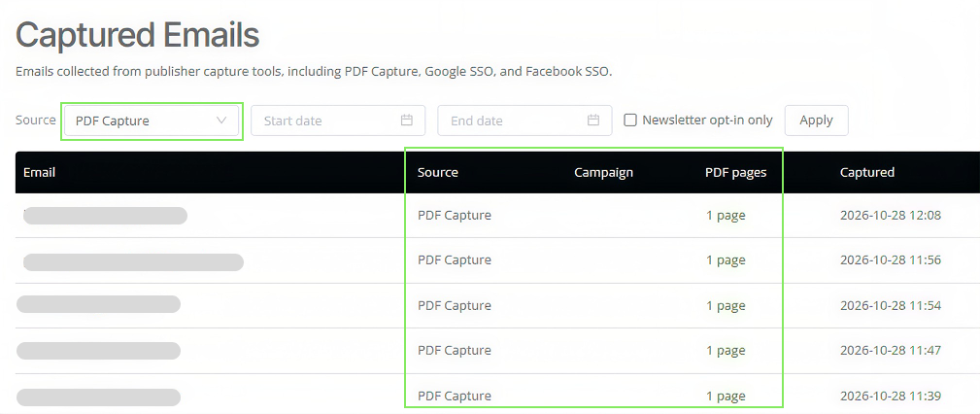Click 1 page in the 11:56 row

point(726,260)
